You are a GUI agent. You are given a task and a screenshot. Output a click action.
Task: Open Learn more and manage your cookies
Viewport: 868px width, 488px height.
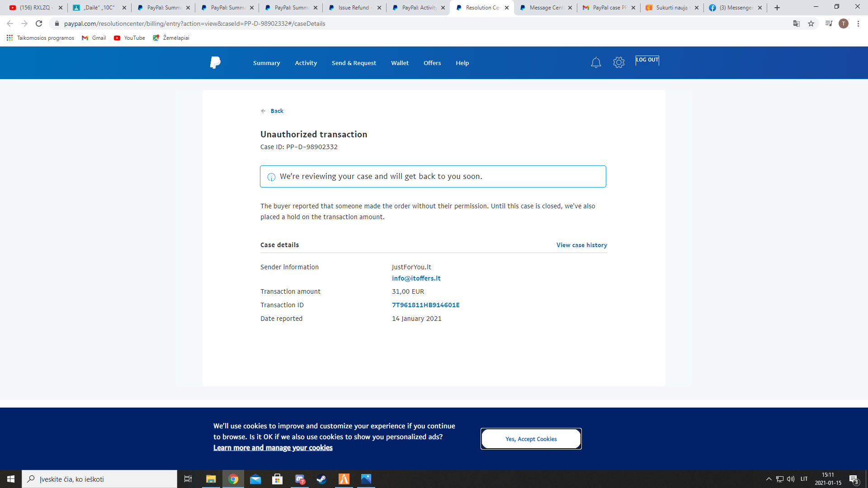click(x=273, y=448)
